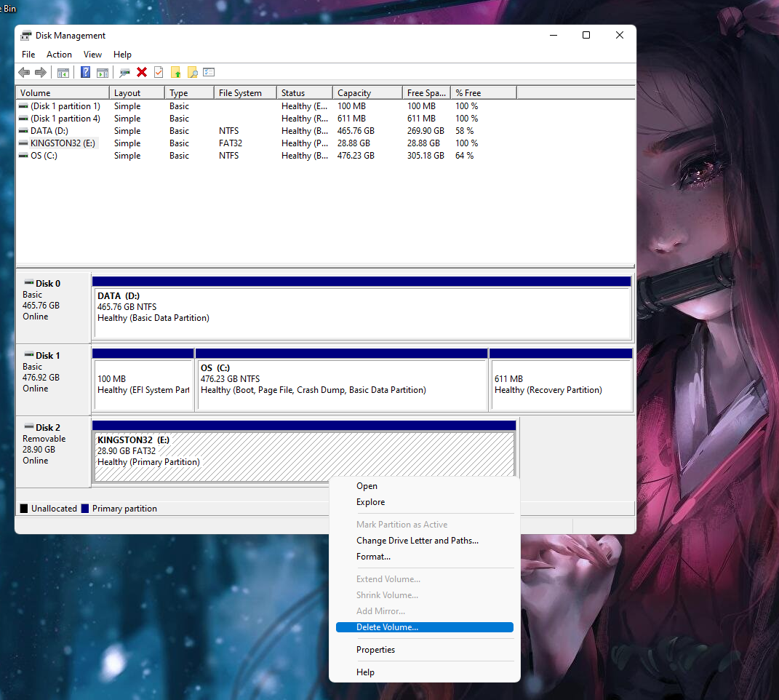Image resolution: width=779 pixels, height=700 pixels.
Task: Choose Explore in the context menu
Action: click(x=424, y=502)
